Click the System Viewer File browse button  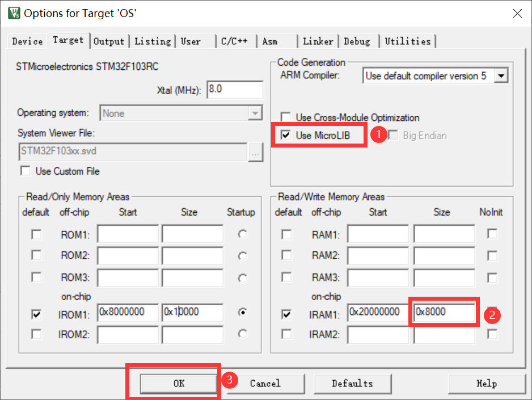[x=255, y=152]
